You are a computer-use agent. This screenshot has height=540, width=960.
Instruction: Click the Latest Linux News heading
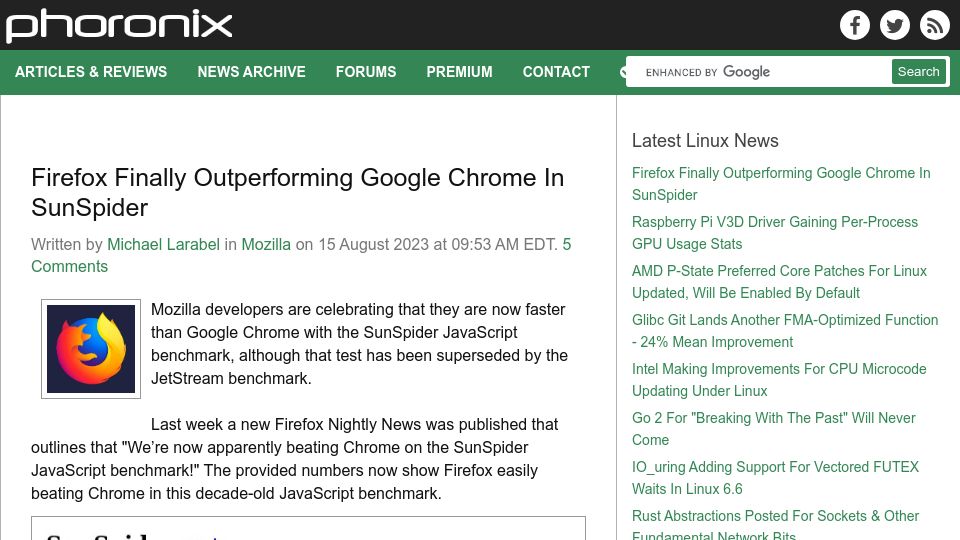(x=705, y=140)
